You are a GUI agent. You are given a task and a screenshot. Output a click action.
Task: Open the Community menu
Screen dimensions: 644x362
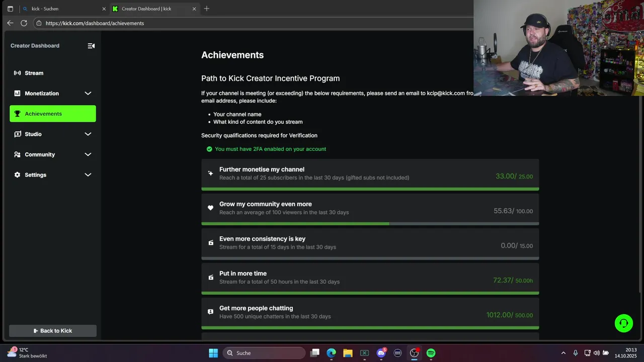tap(53, 154)
